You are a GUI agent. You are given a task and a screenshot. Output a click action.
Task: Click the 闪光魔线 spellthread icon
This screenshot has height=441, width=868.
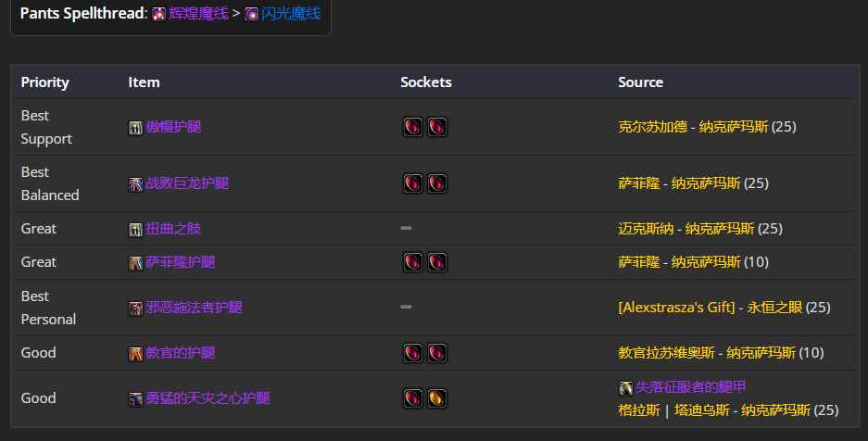tap(252, 15)
